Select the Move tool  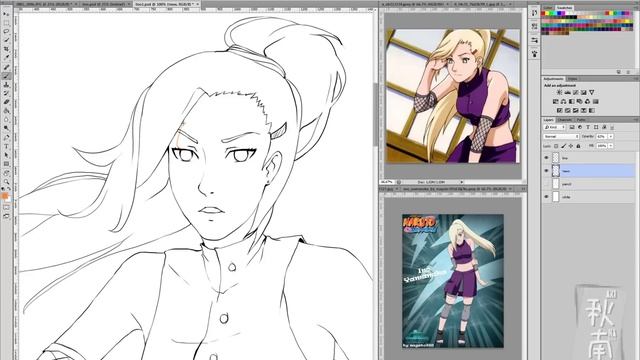click(x=6, y=13)
